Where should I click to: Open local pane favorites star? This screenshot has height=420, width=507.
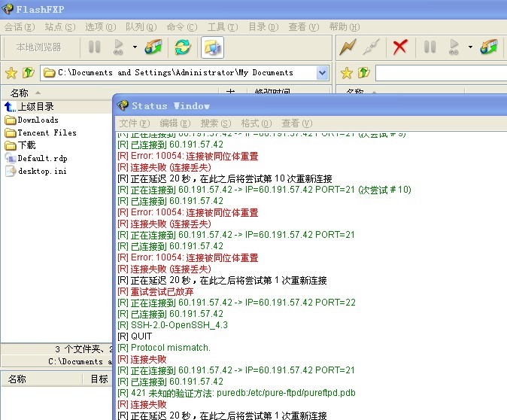coord(11,73)
